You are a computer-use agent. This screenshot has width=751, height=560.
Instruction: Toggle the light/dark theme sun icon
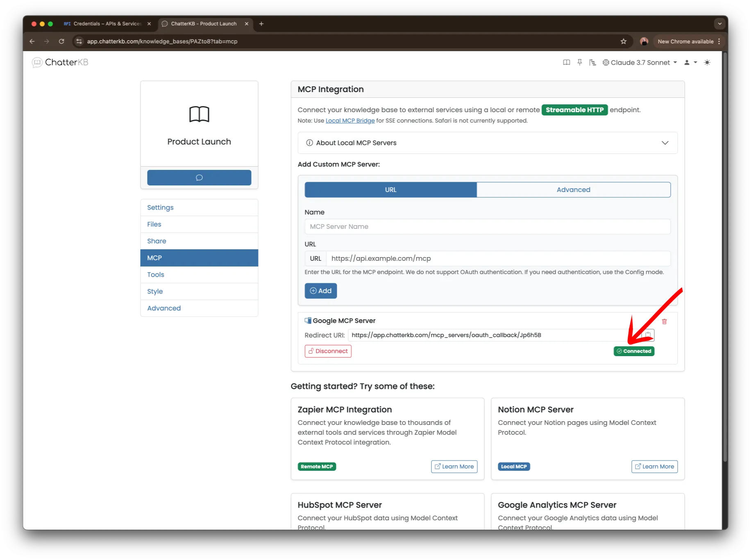707,63
